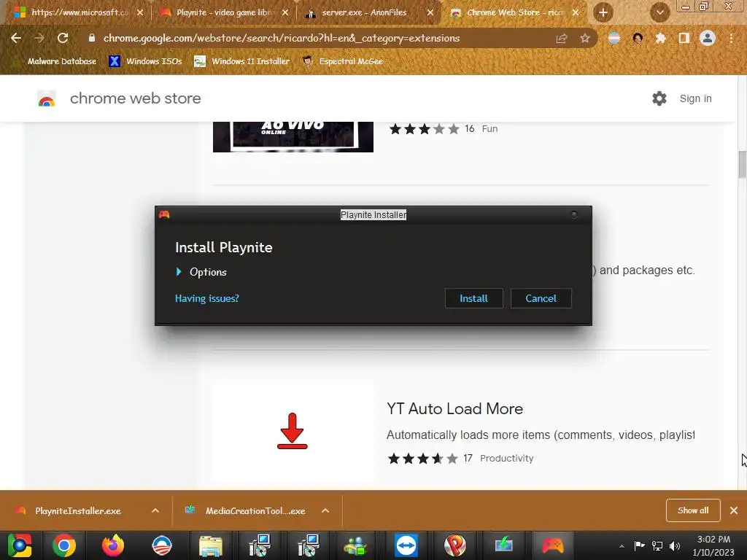Switch to Playnite Installer on taskbar
Viewport: 747px width, 560px height.
pyautogui.click(x=553, y=545)
